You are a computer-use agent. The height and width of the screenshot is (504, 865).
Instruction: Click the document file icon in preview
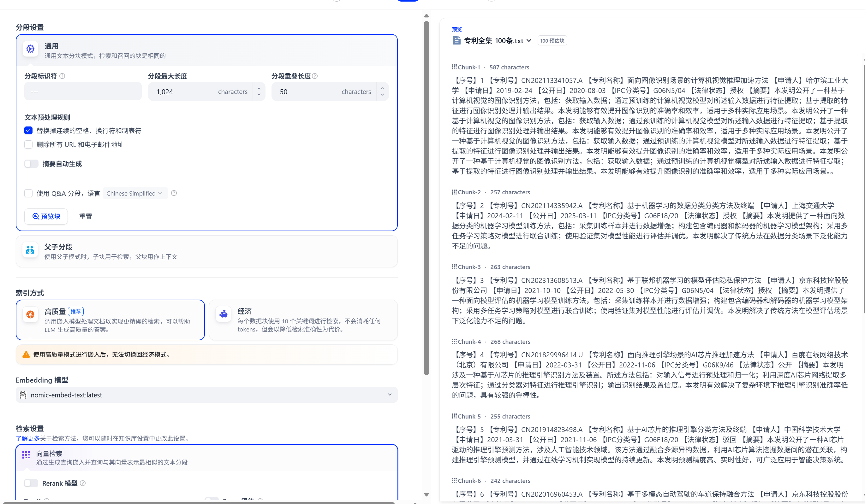(456, 40)
